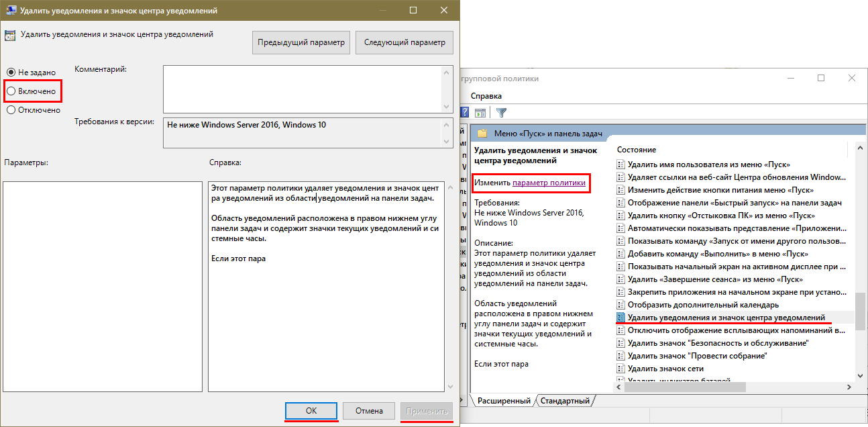Select icon of «Показывать команду Запуск от имени»
This screenshot has width=868, height=427.
pyautogui.click(x=620, y=241)
